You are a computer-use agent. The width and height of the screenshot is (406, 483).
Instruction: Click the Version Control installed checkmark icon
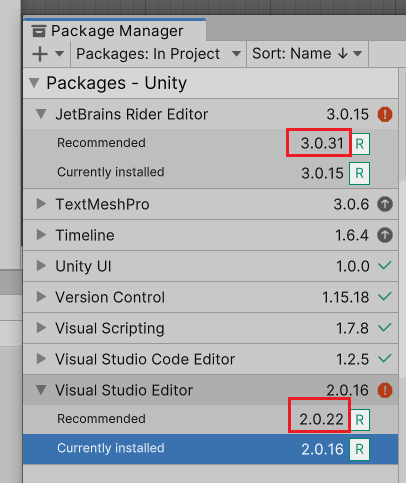coord(385,296)
